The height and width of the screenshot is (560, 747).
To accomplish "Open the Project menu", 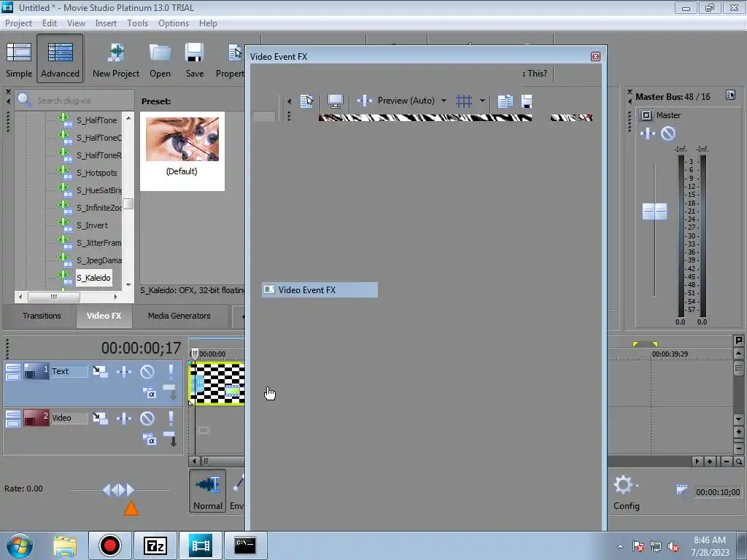I will pyautogui.click(x=18, y=23).
